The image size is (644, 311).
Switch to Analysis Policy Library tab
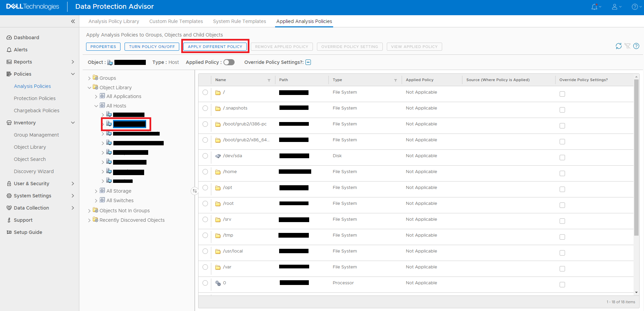click(x=114, y=21)
